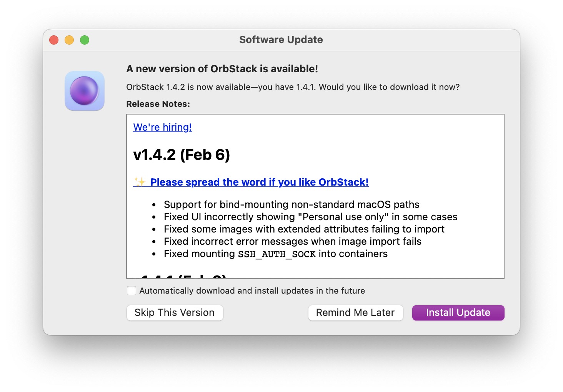Click the "Release Notes:" label

point(158,104)
